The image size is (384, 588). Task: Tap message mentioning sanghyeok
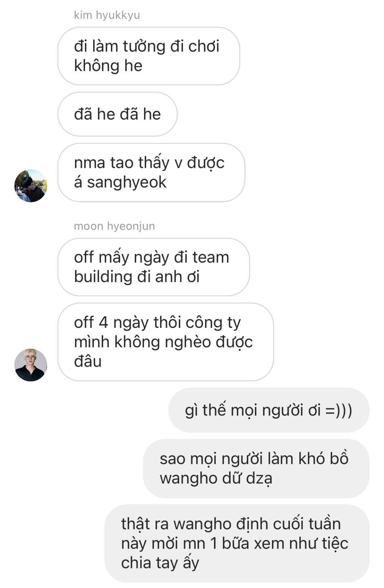coord(151,172)
